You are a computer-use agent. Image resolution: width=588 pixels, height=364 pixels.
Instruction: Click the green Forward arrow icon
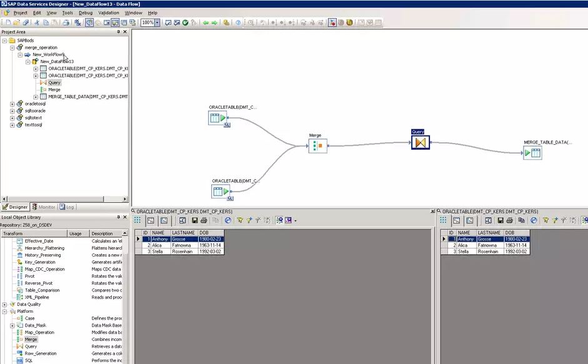(214, 22)
